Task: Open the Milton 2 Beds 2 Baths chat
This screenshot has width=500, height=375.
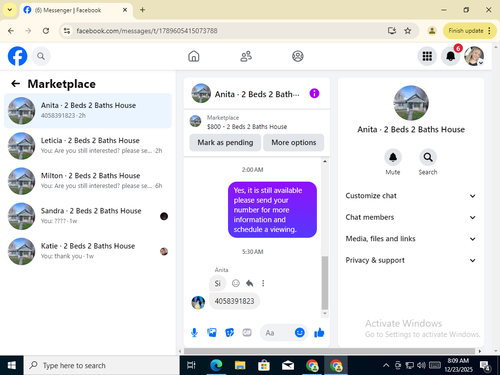Action: [88, 181]
